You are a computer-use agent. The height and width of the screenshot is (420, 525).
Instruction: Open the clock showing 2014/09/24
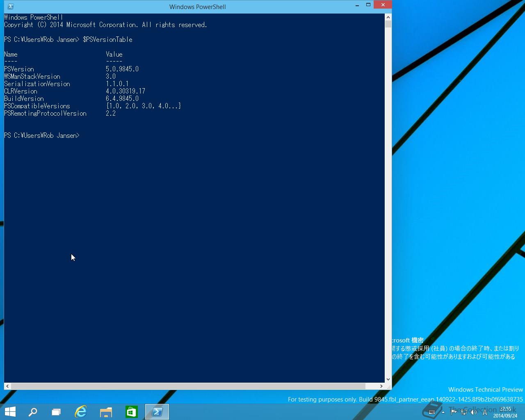click(505, 412)
